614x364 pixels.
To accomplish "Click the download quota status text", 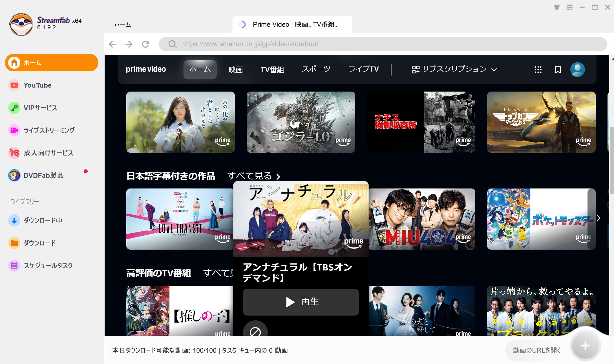I will click(x=200, y=350).
